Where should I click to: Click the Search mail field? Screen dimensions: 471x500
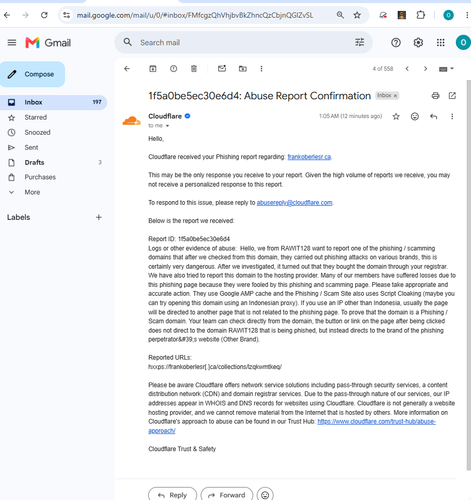pos(243,42)
